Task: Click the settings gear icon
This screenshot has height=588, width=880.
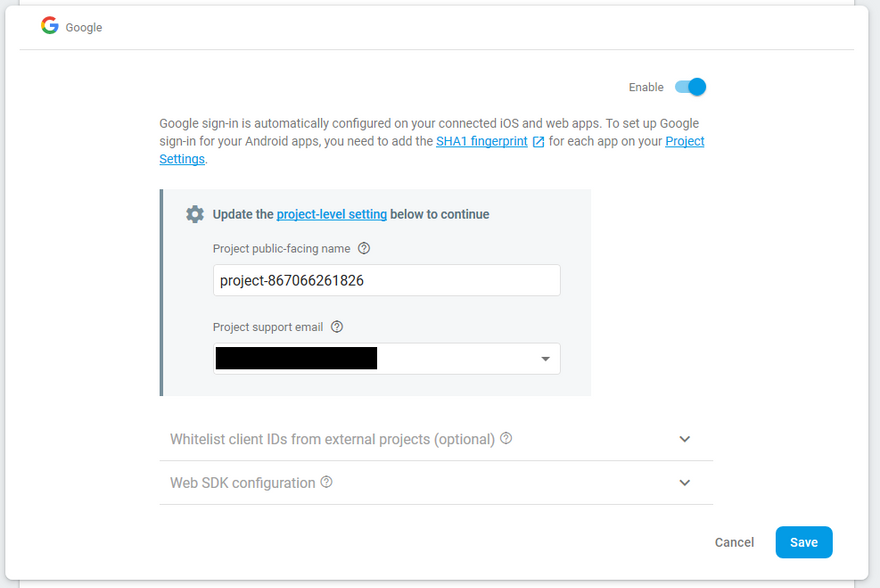Action: click(195, 214)
